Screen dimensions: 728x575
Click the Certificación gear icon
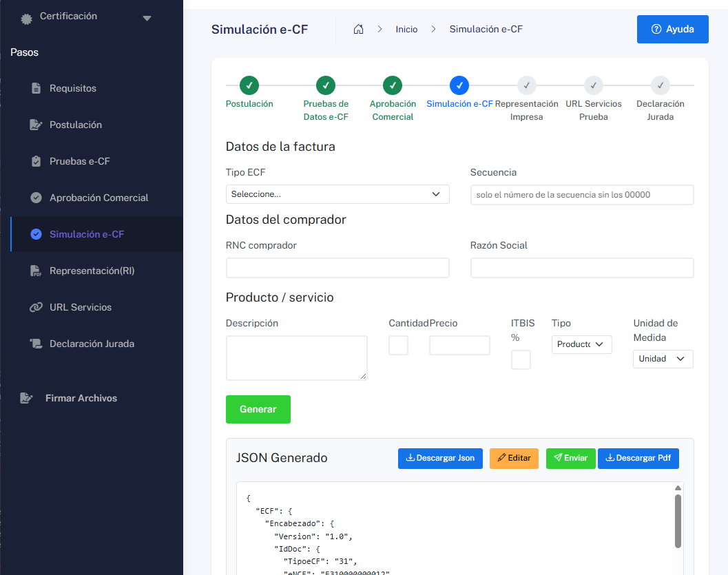pos(26,19)
